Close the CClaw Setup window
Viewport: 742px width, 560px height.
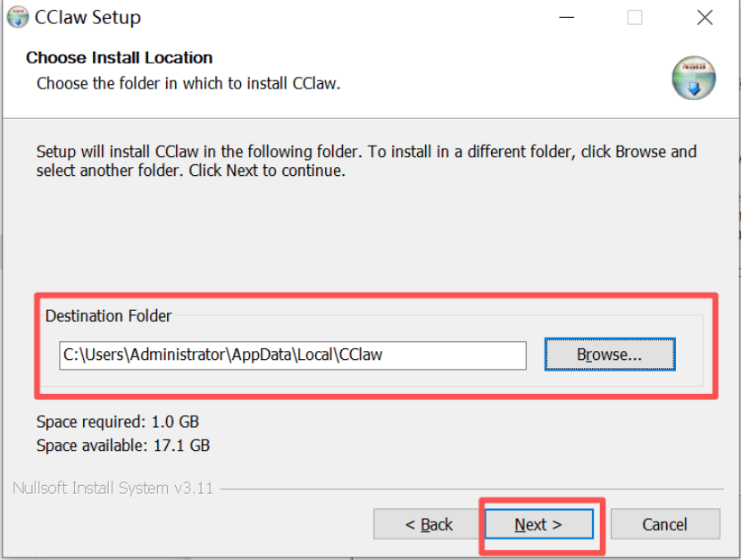(704, 17)
